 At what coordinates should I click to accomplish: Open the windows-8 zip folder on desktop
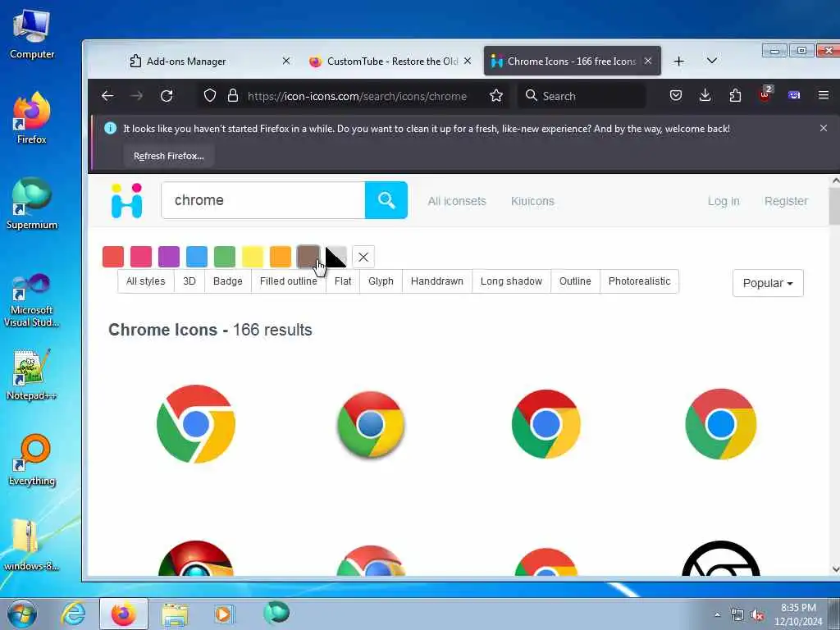(32, 546)
